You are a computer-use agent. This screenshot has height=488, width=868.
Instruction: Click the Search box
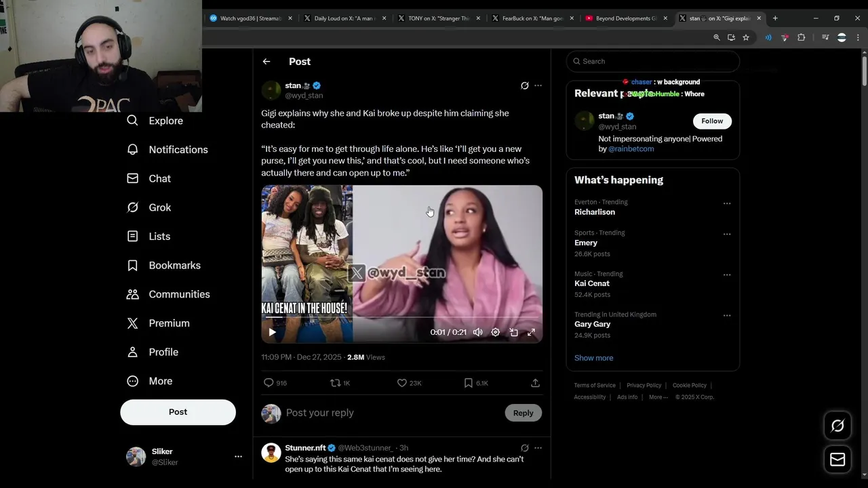pyautogui.click(x=652, y=61)
